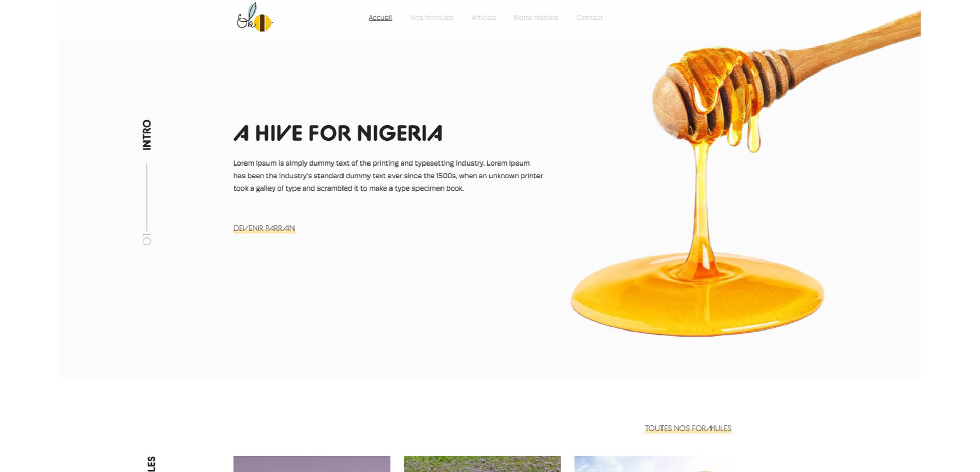Click the vertical line under INTRO
The image size is (980, 472).
pos(146,198)
